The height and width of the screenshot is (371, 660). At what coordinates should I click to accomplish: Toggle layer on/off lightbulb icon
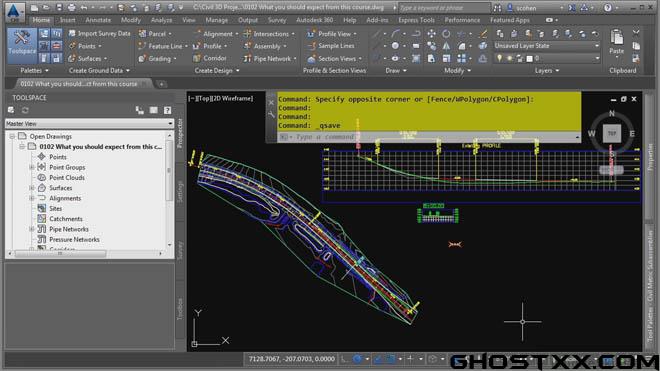(500, 59)
